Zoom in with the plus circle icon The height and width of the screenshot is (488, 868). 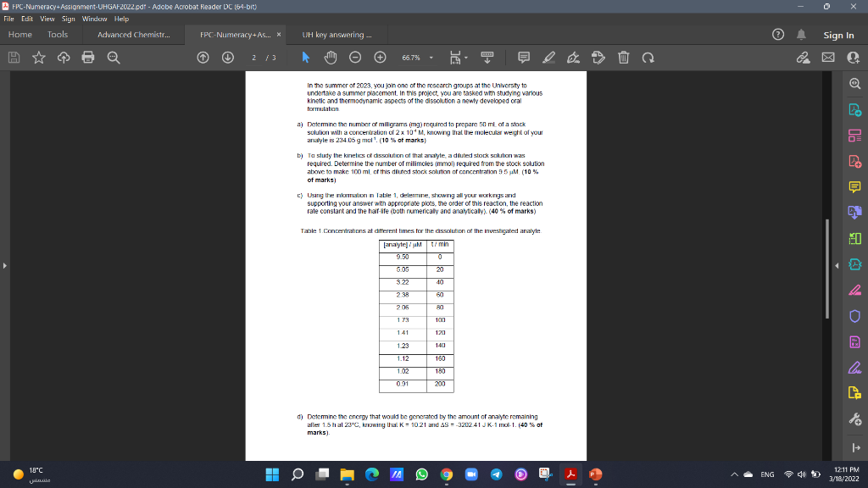click(381, 58)
